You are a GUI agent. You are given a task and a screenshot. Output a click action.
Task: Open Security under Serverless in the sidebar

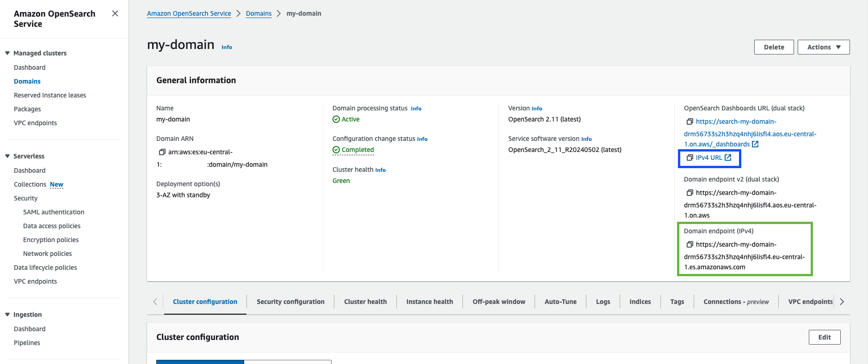pos(26,198)
